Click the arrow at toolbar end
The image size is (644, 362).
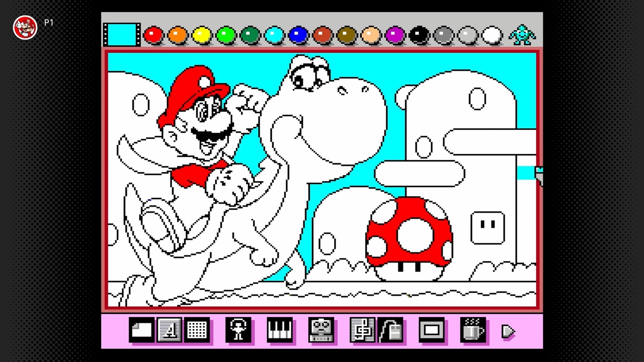click(x=508, y=331)
